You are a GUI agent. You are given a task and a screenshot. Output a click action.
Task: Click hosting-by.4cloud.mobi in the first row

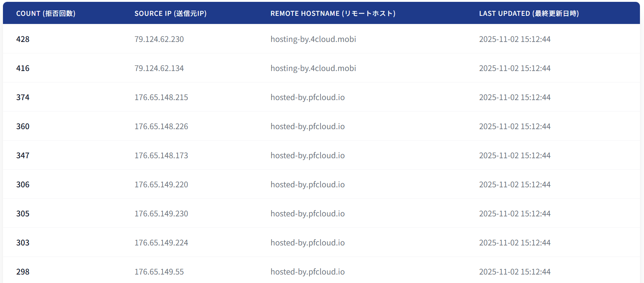pyautogui.click(x=313, y=39)
